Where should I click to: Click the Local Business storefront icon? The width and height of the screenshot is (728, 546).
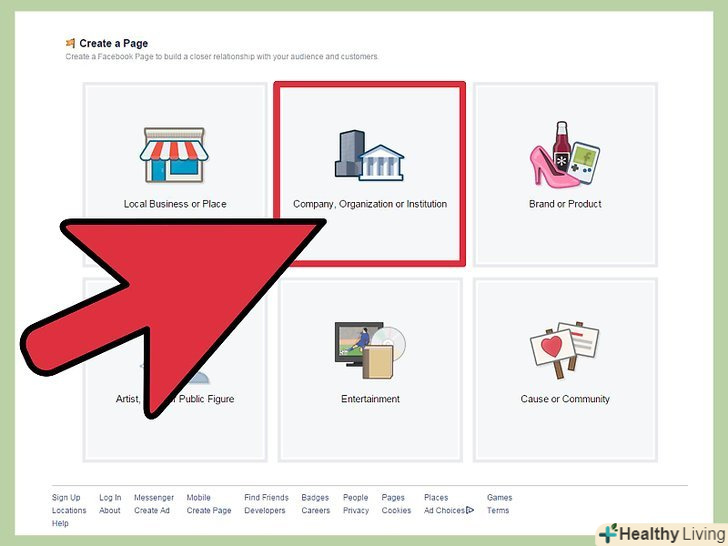(x=174, y=155)
